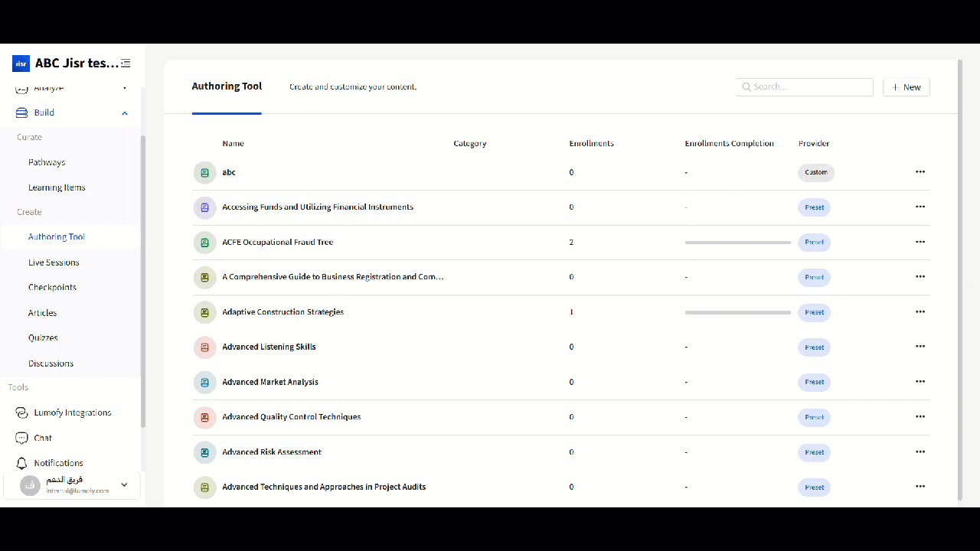Click the Jisr logo icon
Image resolution: width=980 pixels, height=551 pixels.
coord(21,64)
